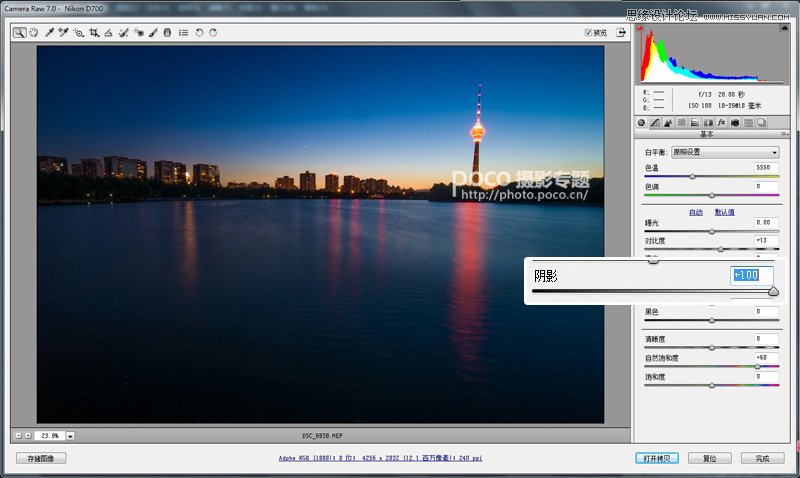Select the Zoom tool in toolbar
The image size is (800, 478).
click(x=19, y=32)
